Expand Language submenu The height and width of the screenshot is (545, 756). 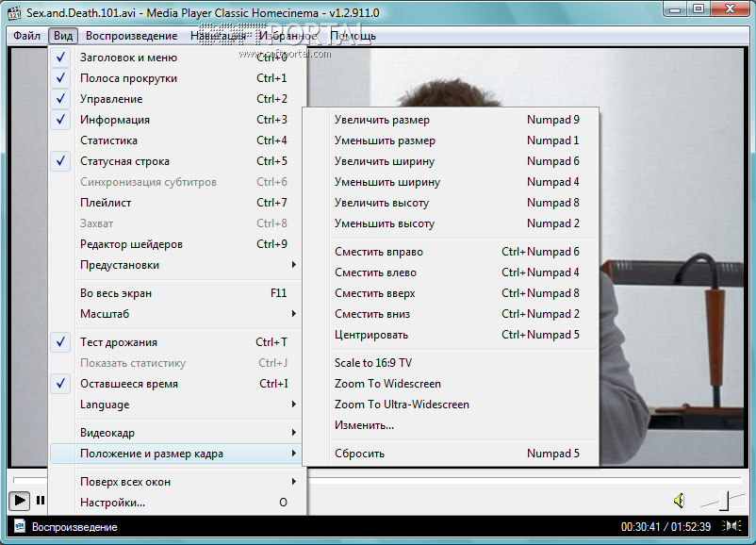177,405
